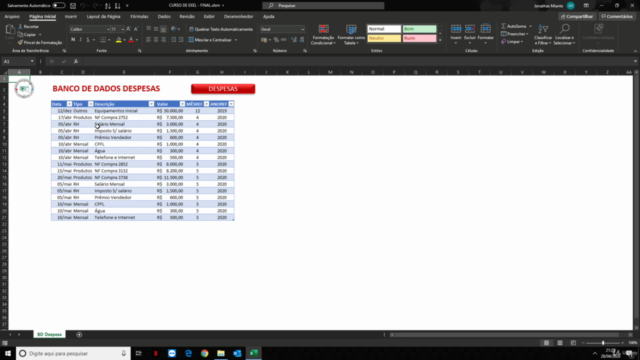
Task: Click the increase decimal places icon
Action: click(294, 40)
